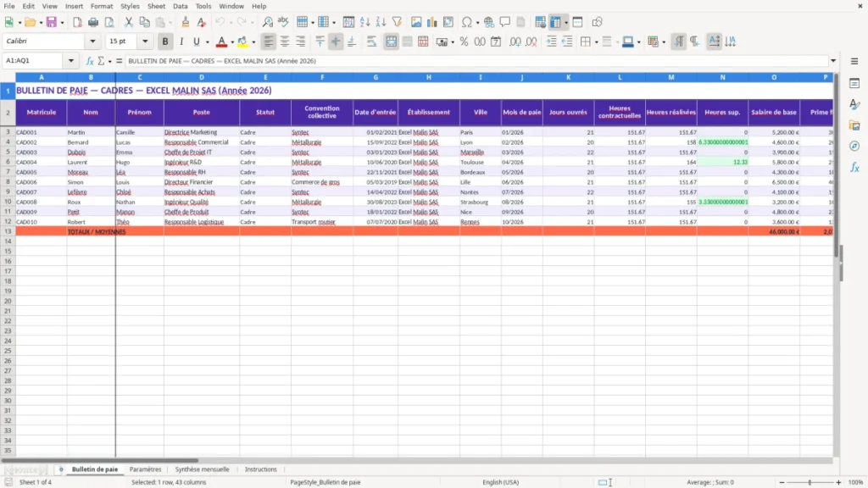Switch to Synthèse mensuelle sheet tab
The height and width of the screenshot is (488, 868).
(x=202, y=469)
